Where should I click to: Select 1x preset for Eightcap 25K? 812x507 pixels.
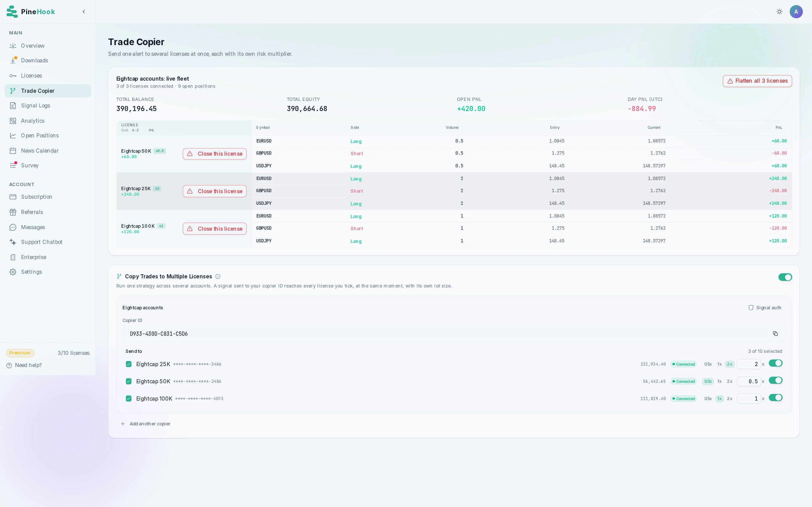[719, 364]
